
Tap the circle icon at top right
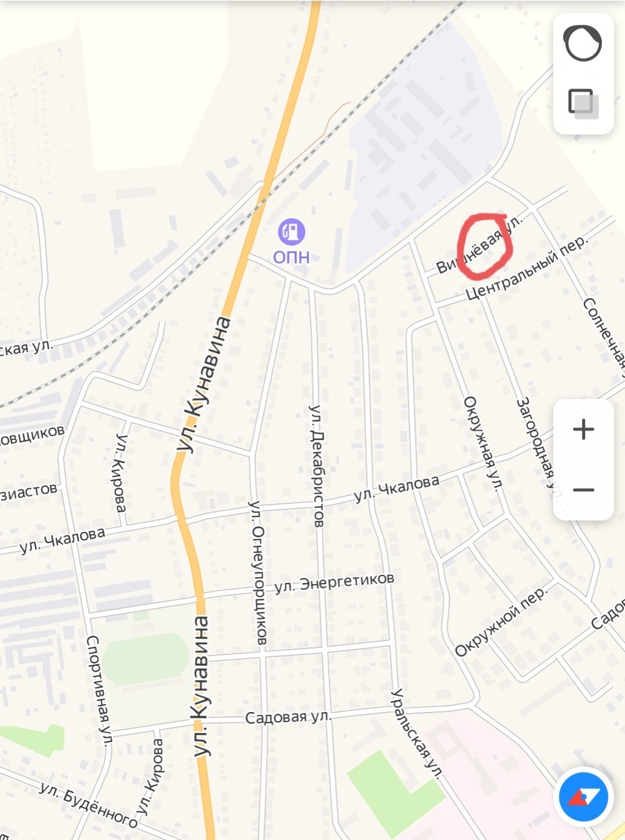click(x=583, y=43)
